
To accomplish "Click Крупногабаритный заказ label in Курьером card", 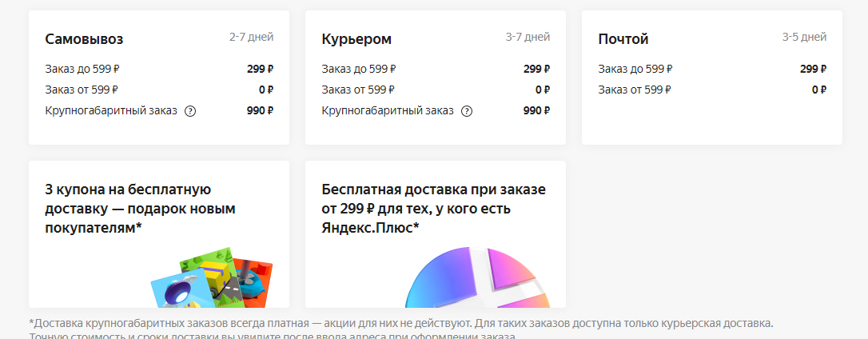I will pos(388,110).
